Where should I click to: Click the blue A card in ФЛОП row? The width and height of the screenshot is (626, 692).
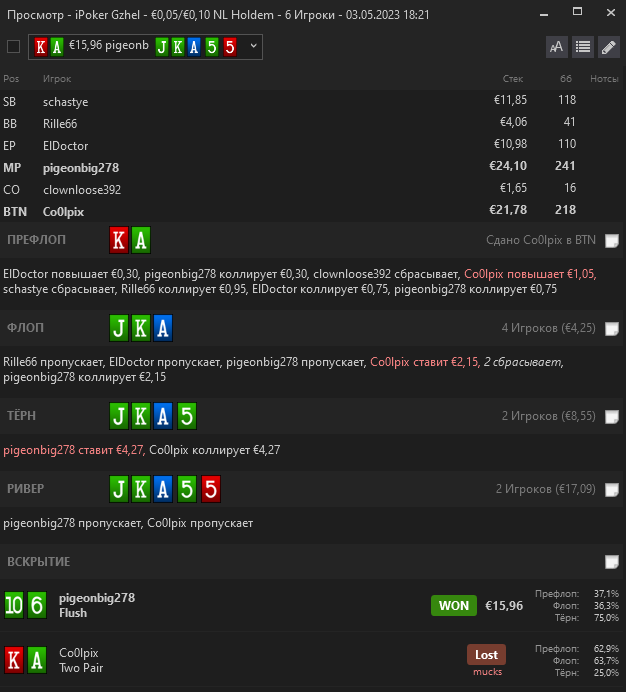(163, 328)
